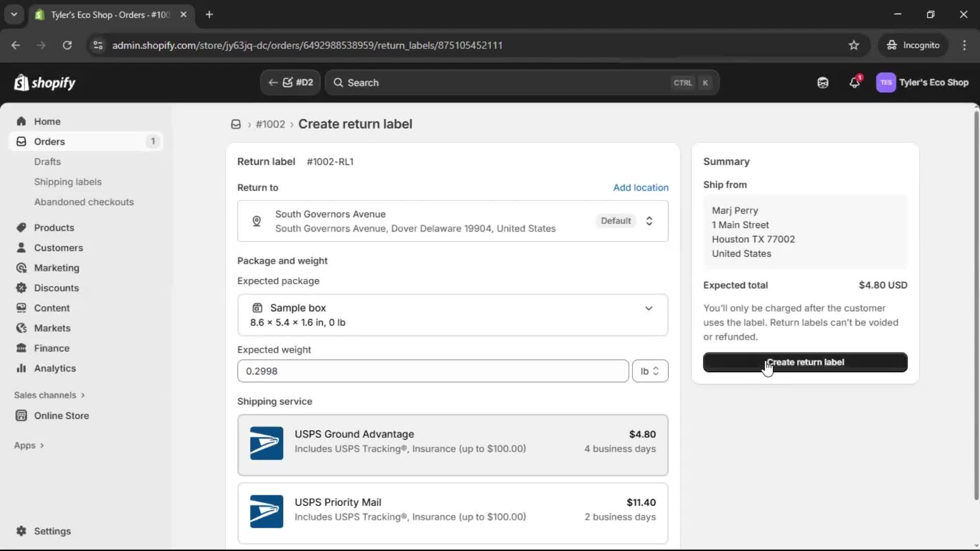Switch to the Tyler's Eco Shop browser tab
Viewport: 980px width, 551px height.
pos(102,15)
